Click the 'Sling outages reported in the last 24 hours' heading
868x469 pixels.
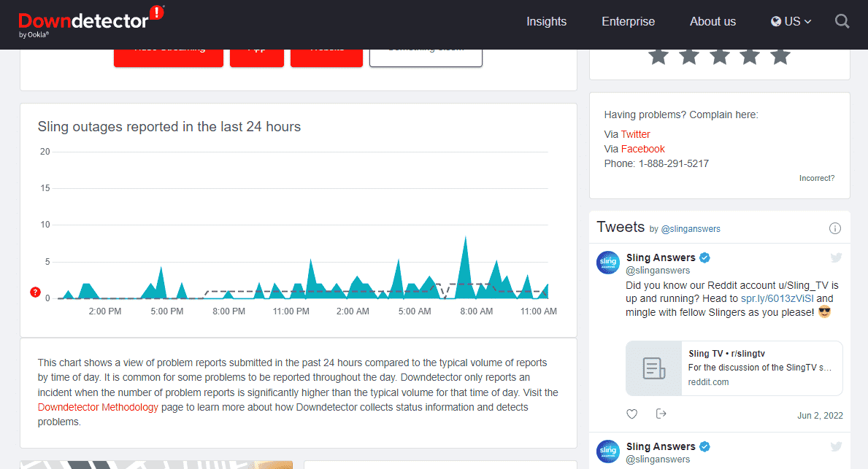(x=169, y=127)
